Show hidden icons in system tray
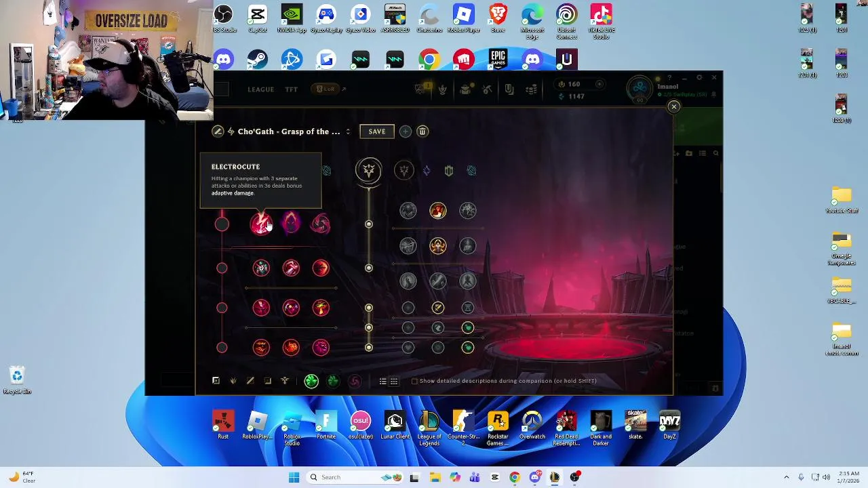Viewport: 868px width, 488px height. click(787, 477)
